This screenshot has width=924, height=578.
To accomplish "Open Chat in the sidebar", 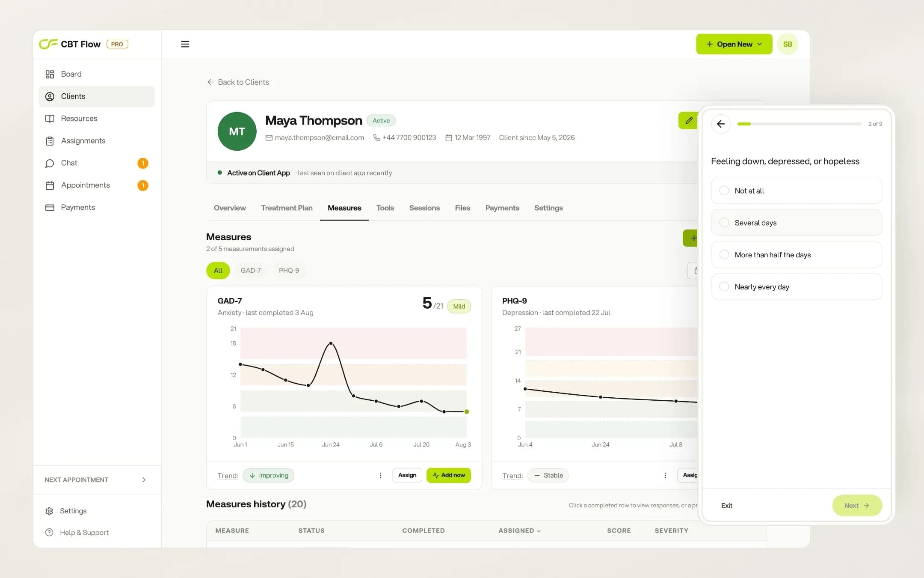I will [x=96, y=163].
